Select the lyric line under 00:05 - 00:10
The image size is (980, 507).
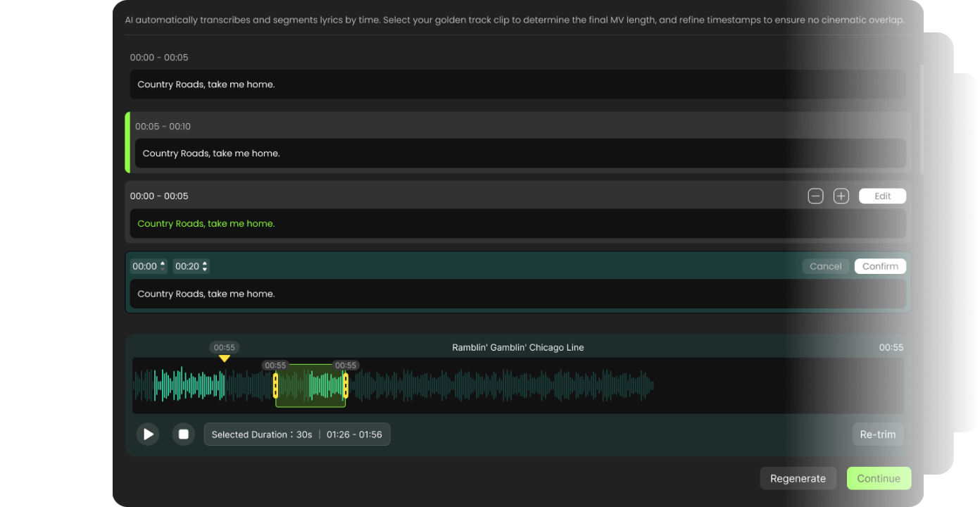pyautogui.click(x=520, y=154)
